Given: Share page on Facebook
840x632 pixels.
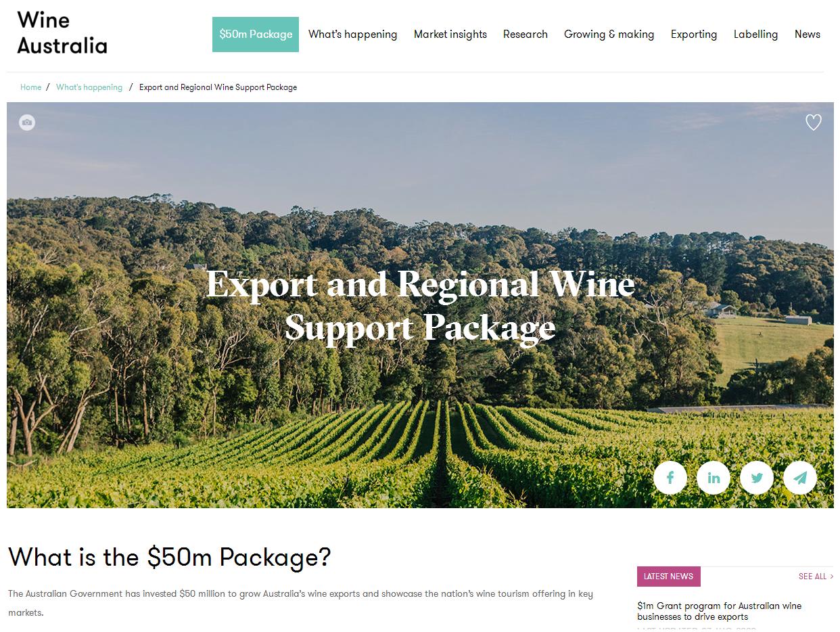Looking at the screenshot, I should point(670,478).
